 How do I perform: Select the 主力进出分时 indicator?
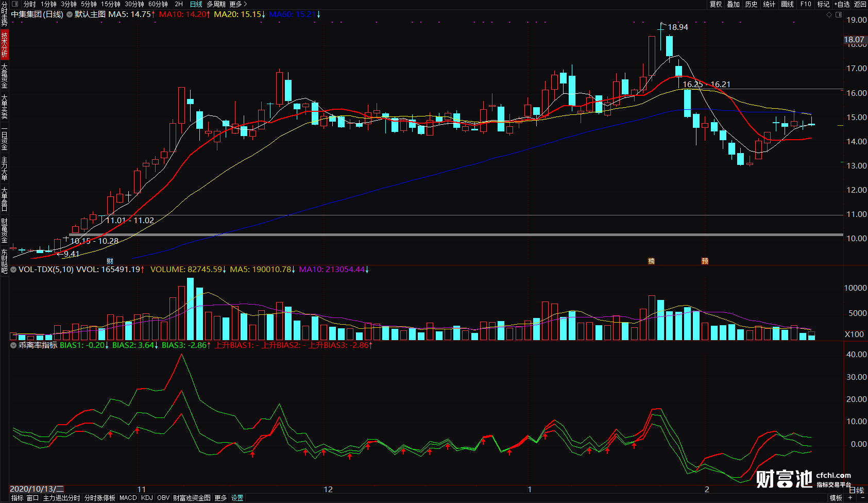coord(61,498)
